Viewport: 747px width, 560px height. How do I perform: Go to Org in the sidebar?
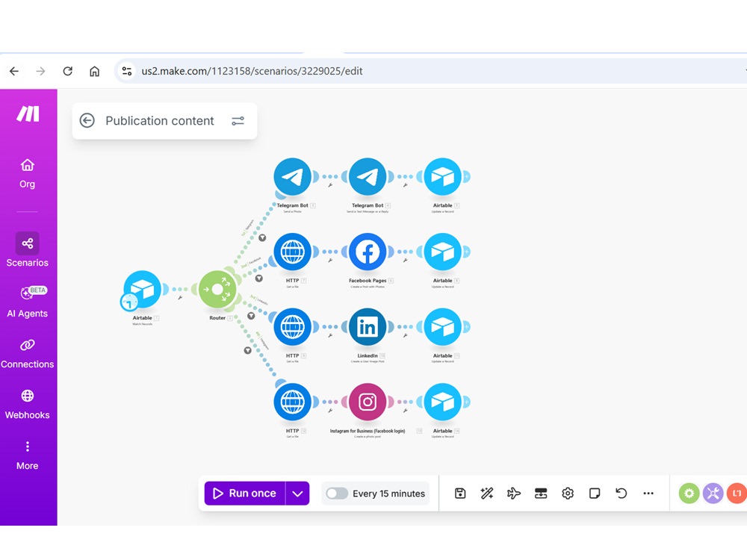coord(27,174)
